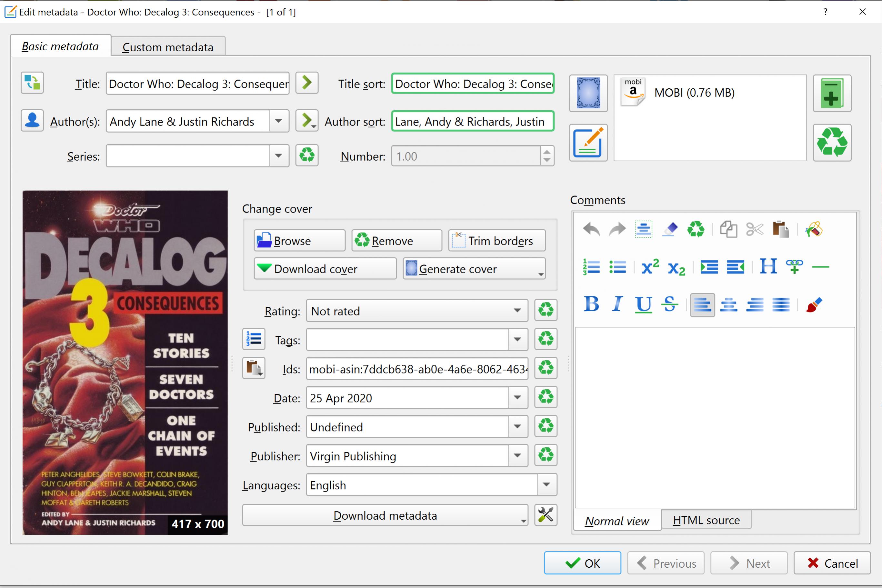882x588 pixels.
Task: Switch to Custom metadata tab
Action: [168, 47]
